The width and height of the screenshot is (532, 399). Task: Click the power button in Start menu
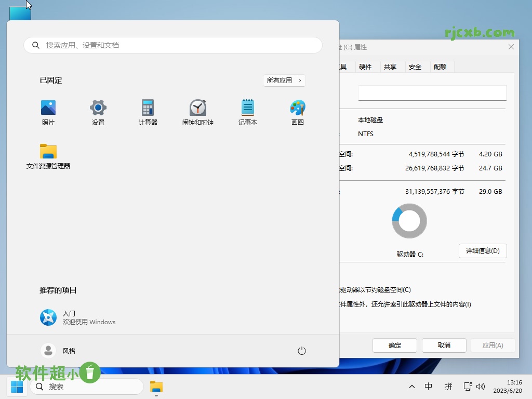click(302, 350)
